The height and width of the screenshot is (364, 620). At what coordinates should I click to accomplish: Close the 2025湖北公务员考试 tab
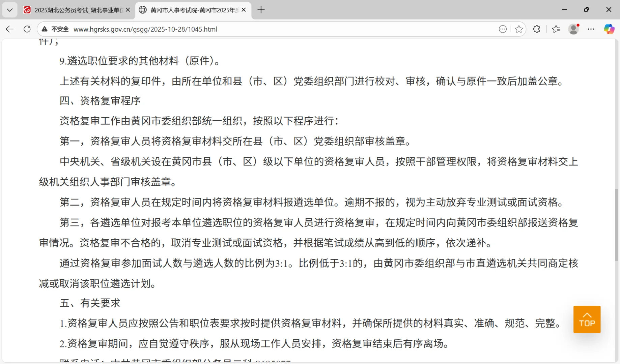click(128, 10)
